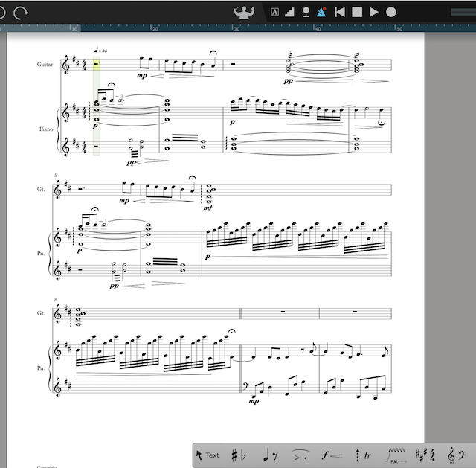476x468 pixels.
Task: Rewind playback to the beginning
Action: click(340, 12)
